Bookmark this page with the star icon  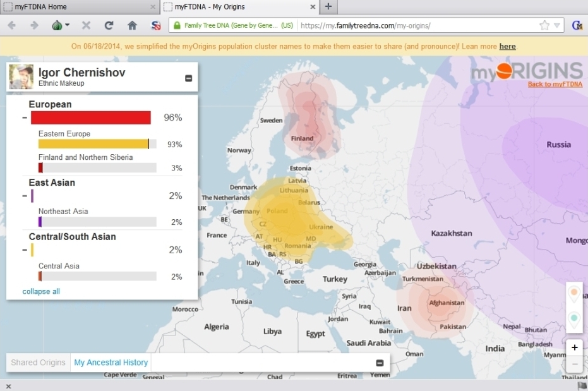[x=544, y=25]
